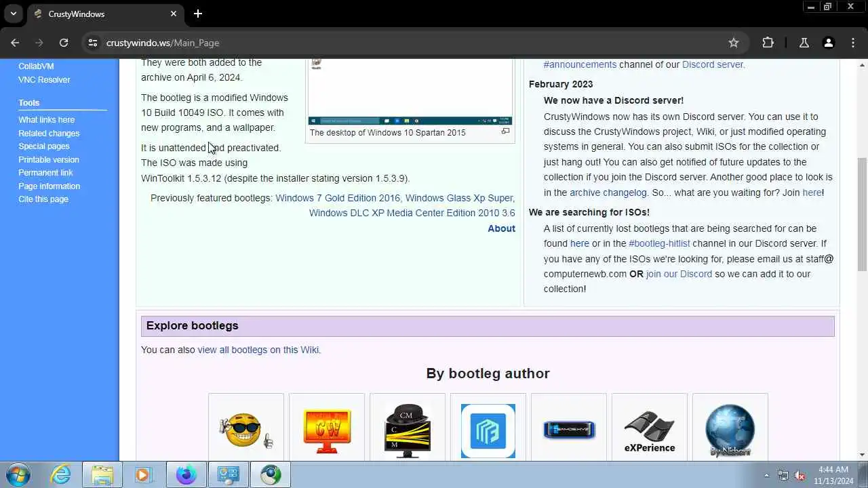This screenshot has width=868, height=488.
Task: Open the network tray icon
Action: (x=783, y=476)
